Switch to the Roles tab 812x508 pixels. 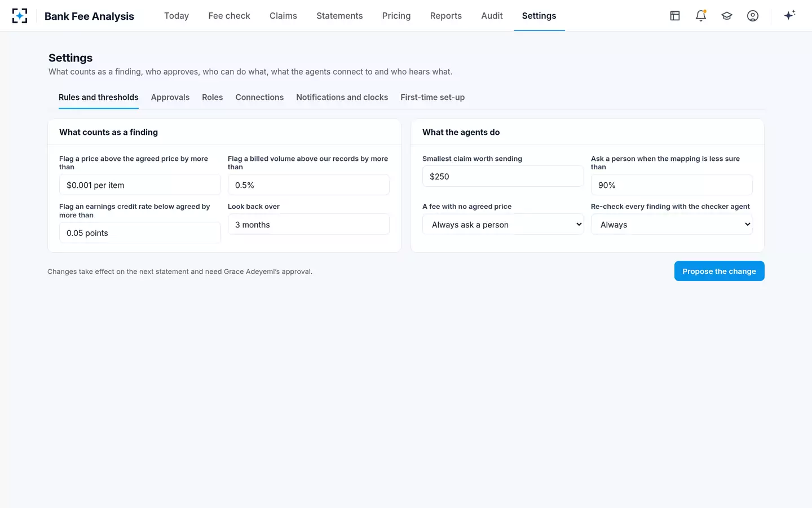coord(213,97)
